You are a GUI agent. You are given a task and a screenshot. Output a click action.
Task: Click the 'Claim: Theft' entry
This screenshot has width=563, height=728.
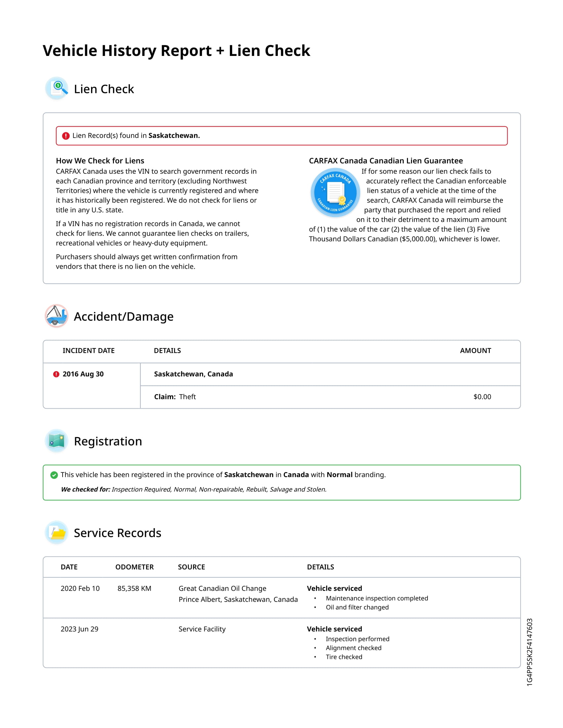(x=175, y=397)
